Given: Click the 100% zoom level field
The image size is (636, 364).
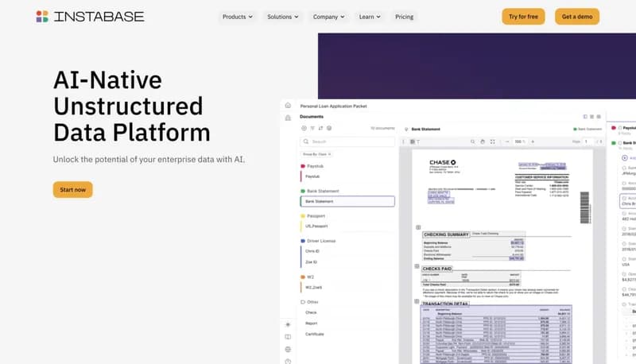Looking at the screenshot, I should pos(520,142).
